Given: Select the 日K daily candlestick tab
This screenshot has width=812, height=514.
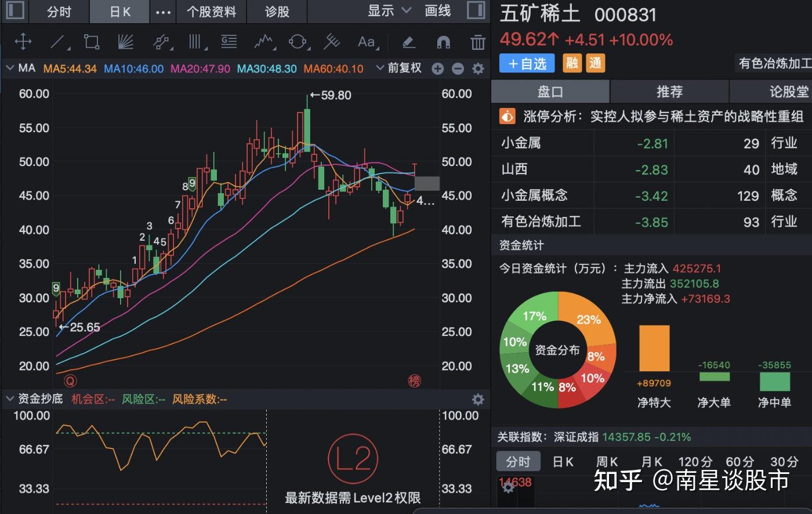Looking at the screenshot, I should 120,12.
